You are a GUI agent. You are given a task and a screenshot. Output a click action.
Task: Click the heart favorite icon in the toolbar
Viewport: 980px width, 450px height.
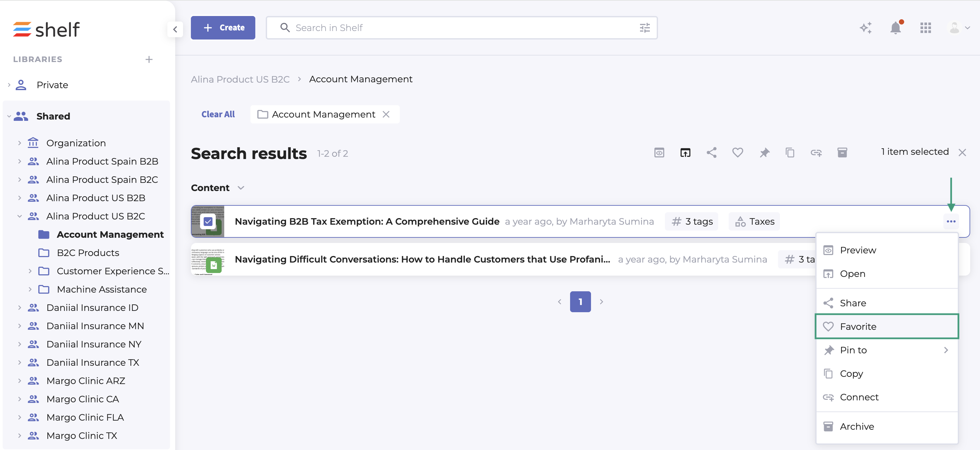click(x=737, y=153)
